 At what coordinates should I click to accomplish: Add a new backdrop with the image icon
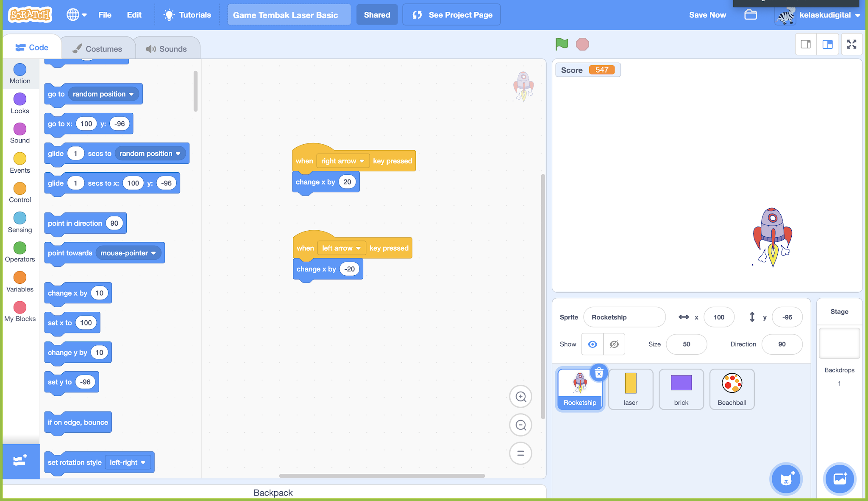[x=840, y=479]
